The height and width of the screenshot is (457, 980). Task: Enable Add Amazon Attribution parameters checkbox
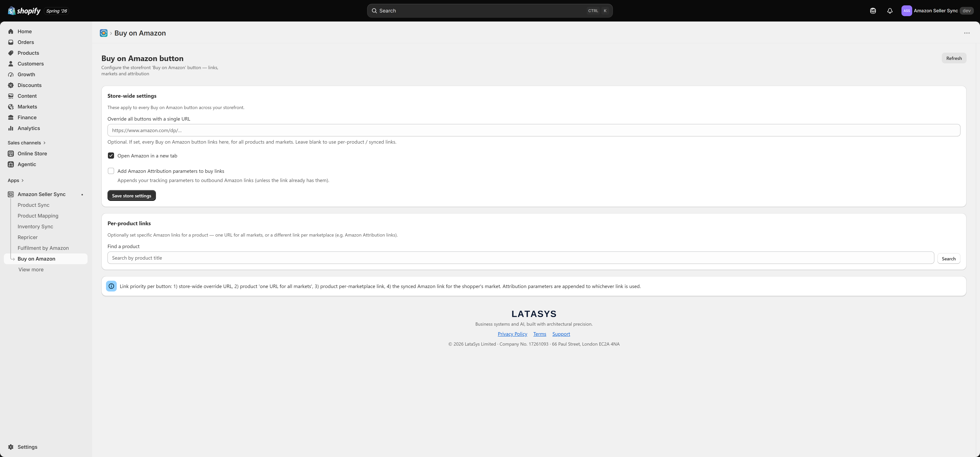tap(111, 171)
